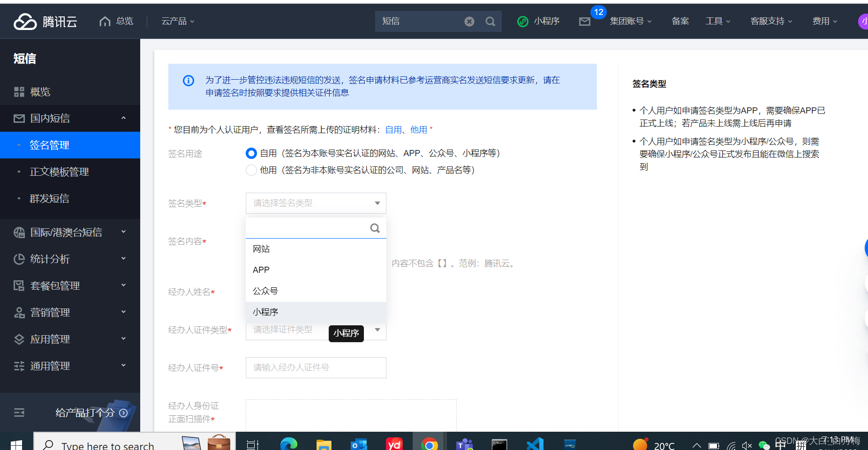This screenshot has height=450, width=868.
Task: Open the 他用 proof materials link
Action: tap(419, 130)
